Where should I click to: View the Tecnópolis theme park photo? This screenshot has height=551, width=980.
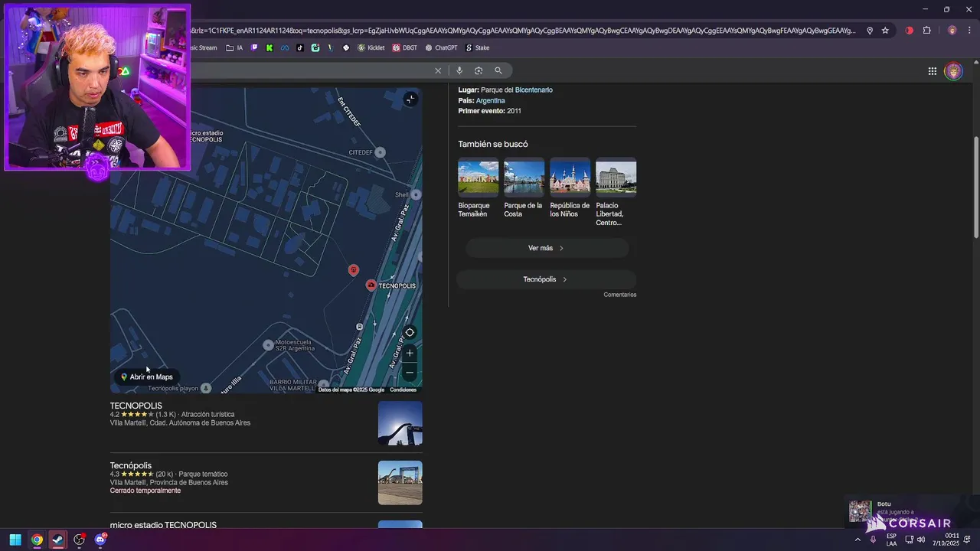pos(400,483)
